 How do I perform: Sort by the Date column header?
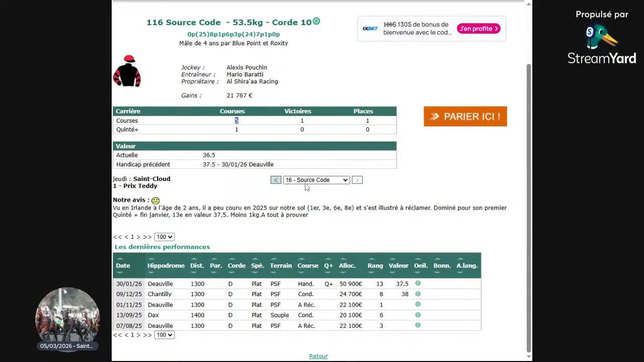click(x=123, y=265)
